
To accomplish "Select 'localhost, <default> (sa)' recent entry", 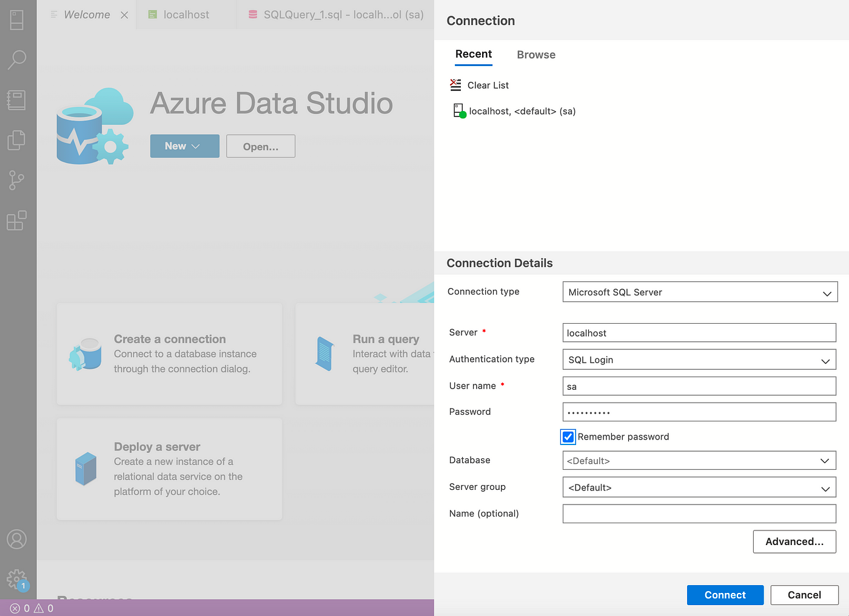I will [x=522, y=111].
